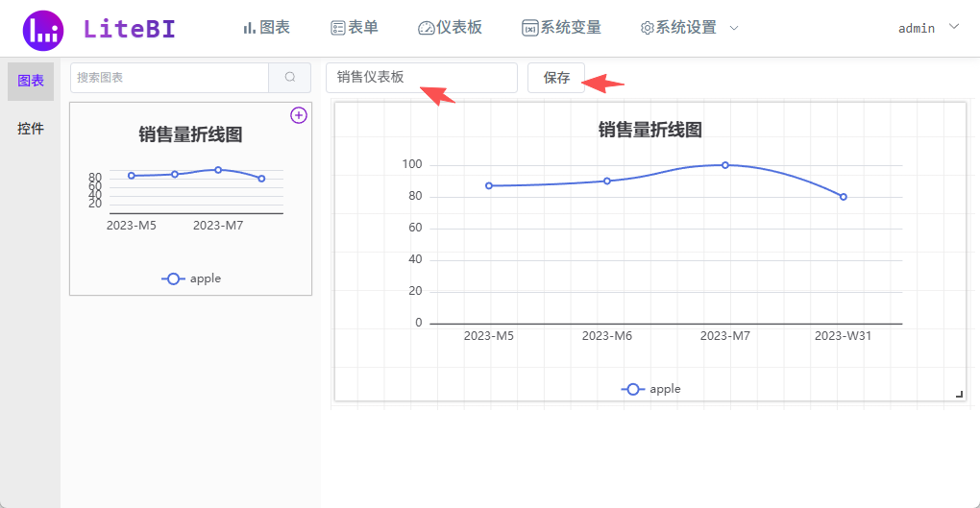Expand the 系统设置 dropdown chevron

[x=734, y=28]
